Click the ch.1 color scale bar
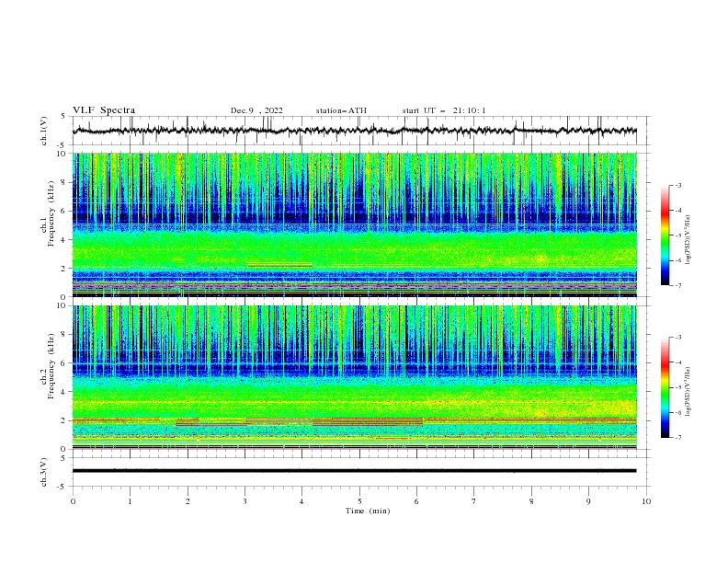 pyautogui.click(x=665, y=236)
